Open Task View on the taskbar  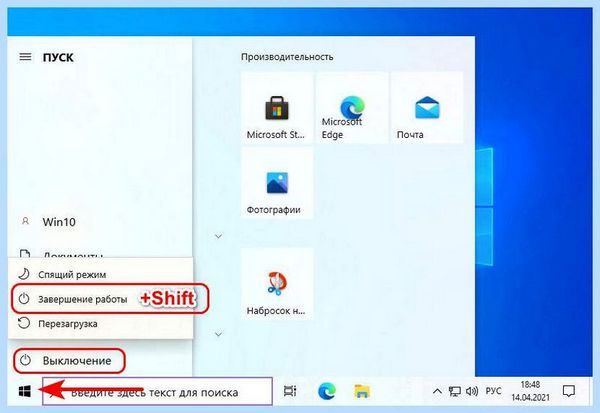[290, 391]
